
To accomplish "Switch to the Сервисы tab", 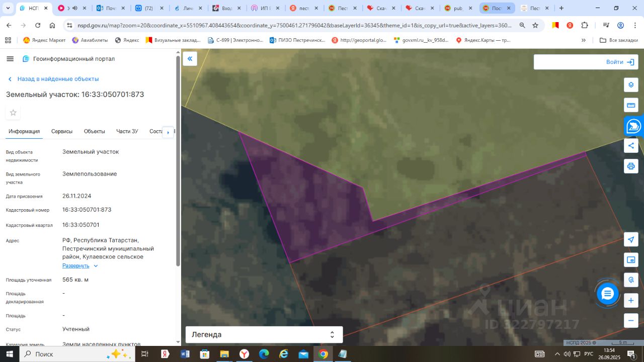I will tap(62, 131).
